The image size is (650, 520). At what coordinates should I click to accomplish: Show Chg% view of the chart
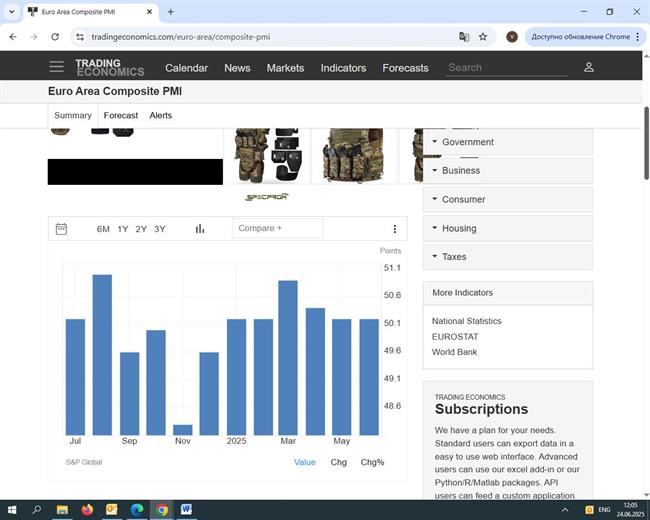pos(372,462)
